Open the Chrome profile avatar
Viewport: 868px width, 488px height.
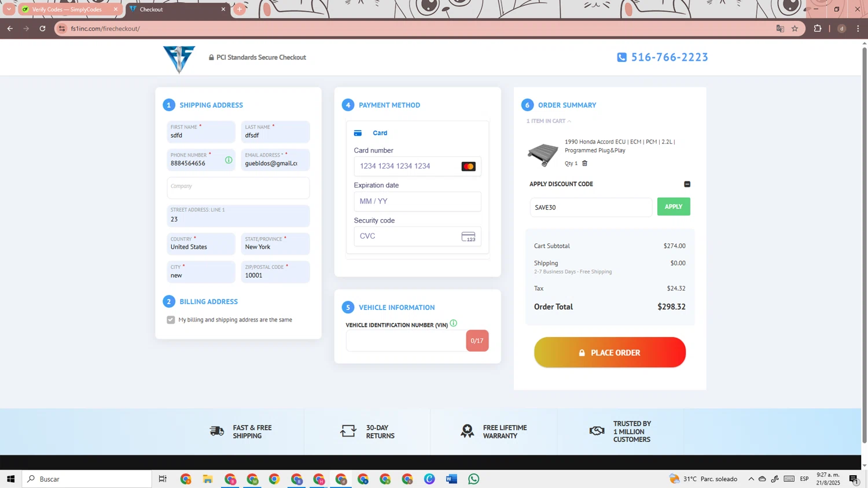(842, 28)
